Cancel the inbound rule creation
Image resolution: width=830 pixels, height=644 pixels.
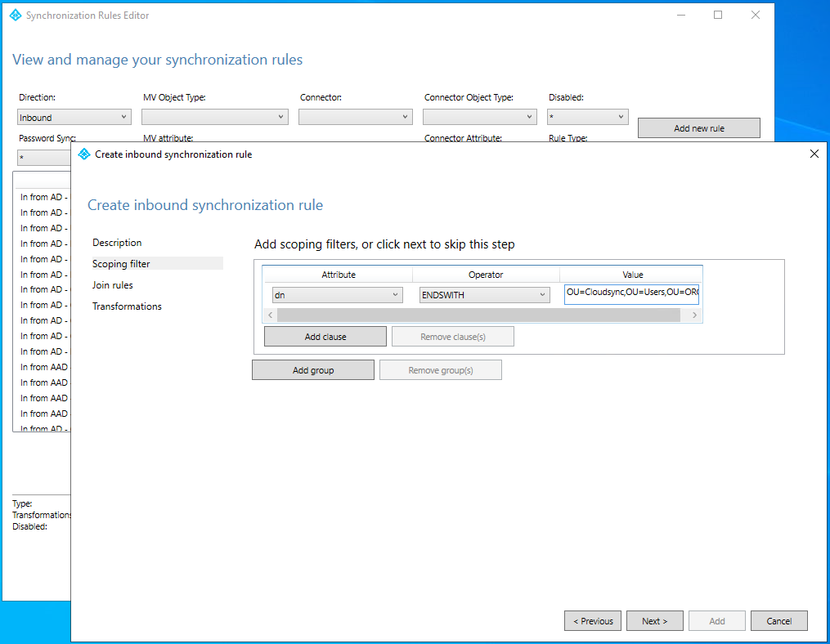(x=778, y=620)
